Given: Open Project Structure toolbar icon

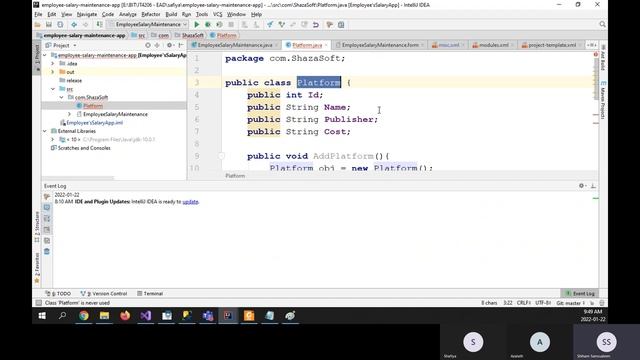Looking at the screenshot, I should [341, 24].
